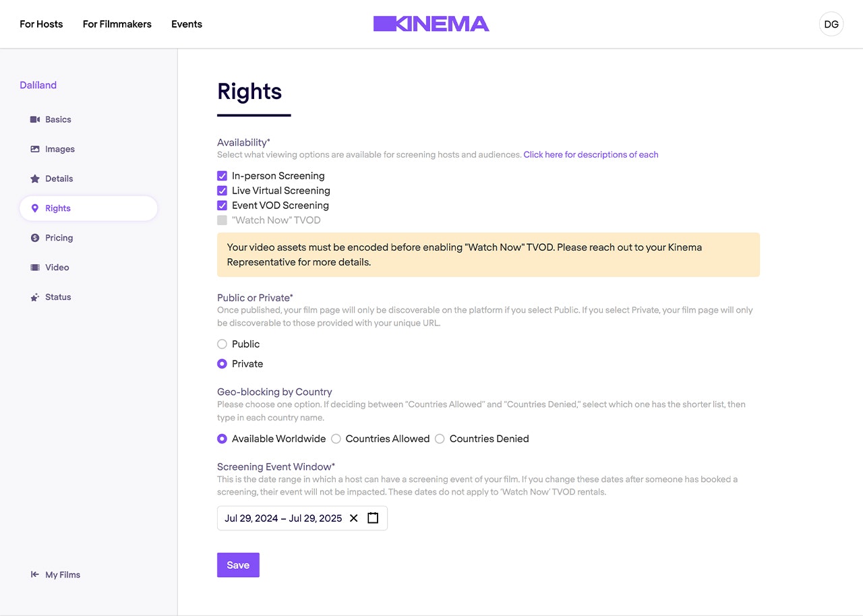Clear the screening date range with X

click(353, 518)
